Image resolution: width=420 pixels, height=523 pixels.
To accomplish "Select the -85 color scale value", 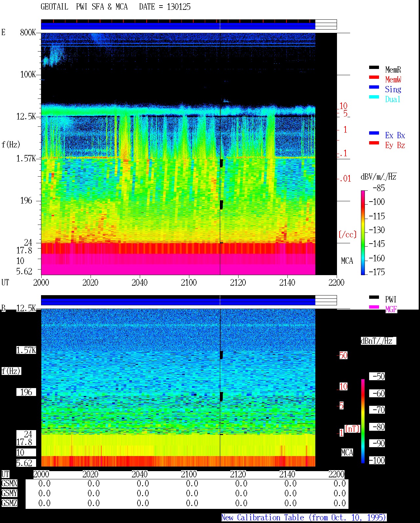I will pos(379,188).
